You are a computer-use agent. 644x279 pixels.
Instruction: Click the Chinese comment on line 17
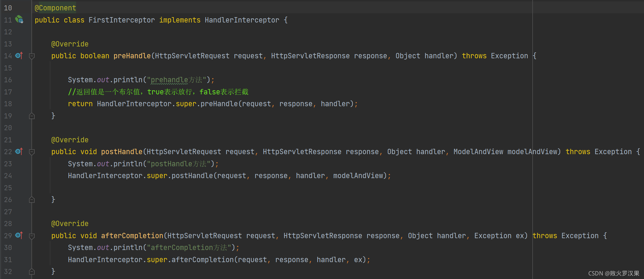point(158,92)
